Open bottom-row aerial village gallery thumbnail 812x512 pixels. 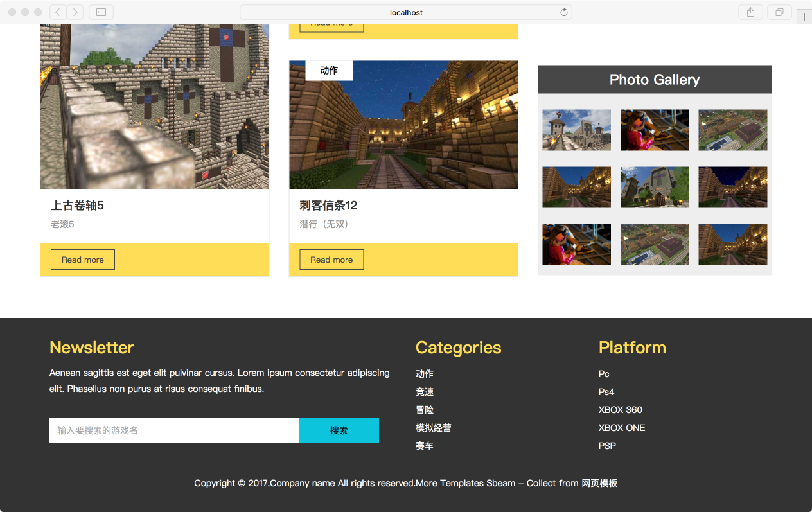tap(655, 244)
